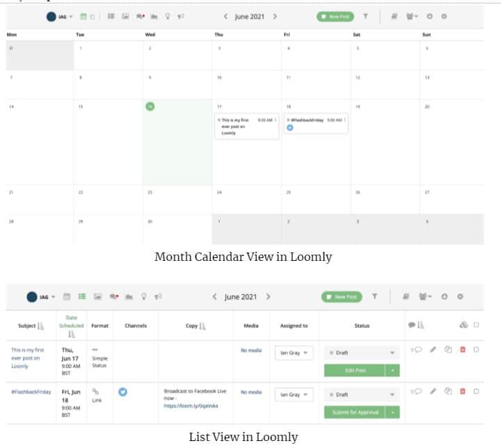Image resolution: width=501 pixels, height=448 pixels.
Task: Open analytics chart icon in List View toolbar
Action: pyautogui.click(x=129, y=297)
